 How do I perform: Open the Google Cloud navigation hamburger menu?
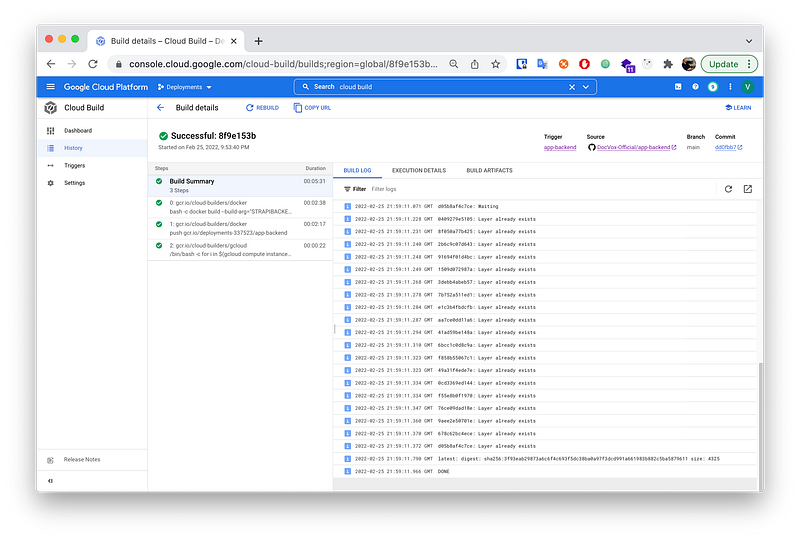(x=51, y=87)
